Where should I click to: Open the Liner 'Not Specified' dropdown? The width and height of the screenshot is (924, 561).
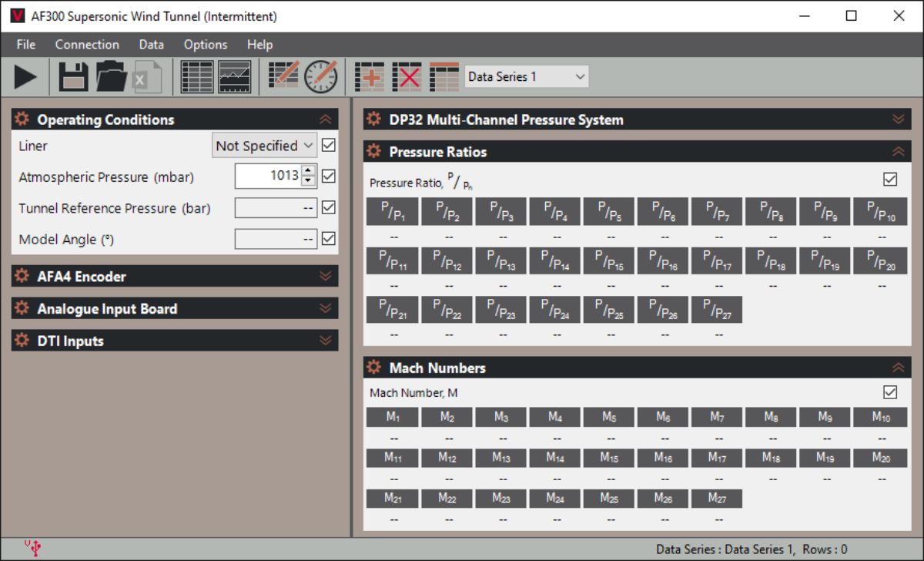pos(265,145)
